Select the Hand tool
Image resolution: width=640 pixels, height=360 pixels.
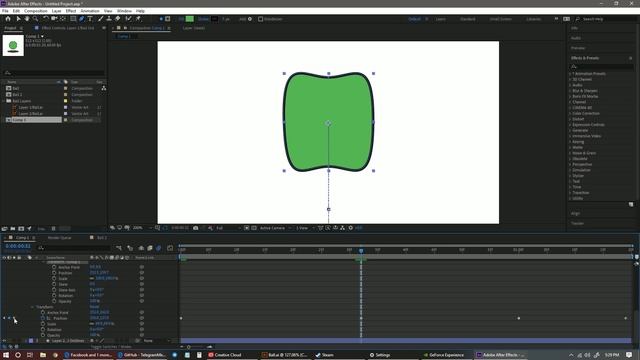[27, 19]
